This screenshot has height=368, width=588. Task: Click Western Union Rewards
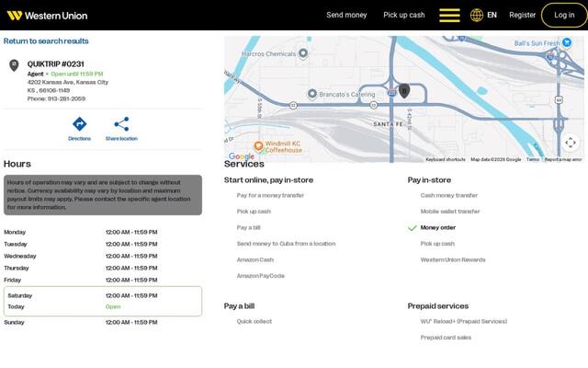click(x=453, y=259)
